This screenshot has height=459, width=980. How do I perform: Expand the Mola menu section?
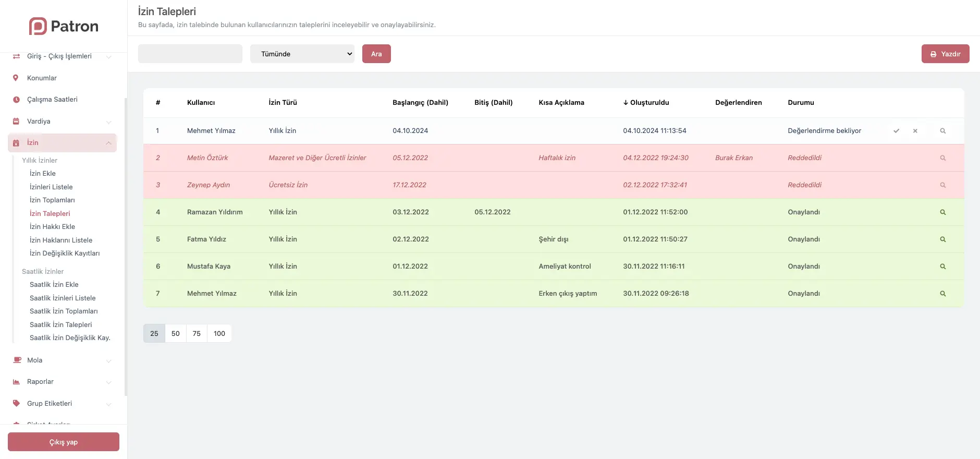(x=63, y=360)
